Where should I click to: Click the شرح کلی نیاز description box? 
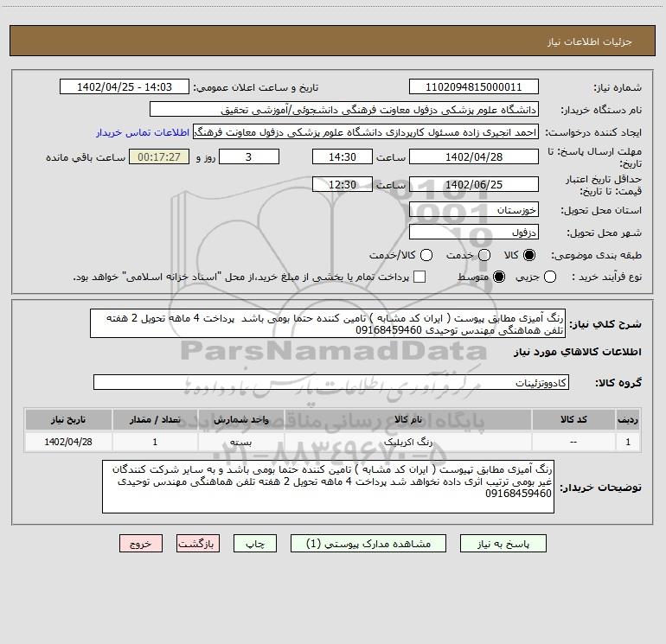point(328,323)
